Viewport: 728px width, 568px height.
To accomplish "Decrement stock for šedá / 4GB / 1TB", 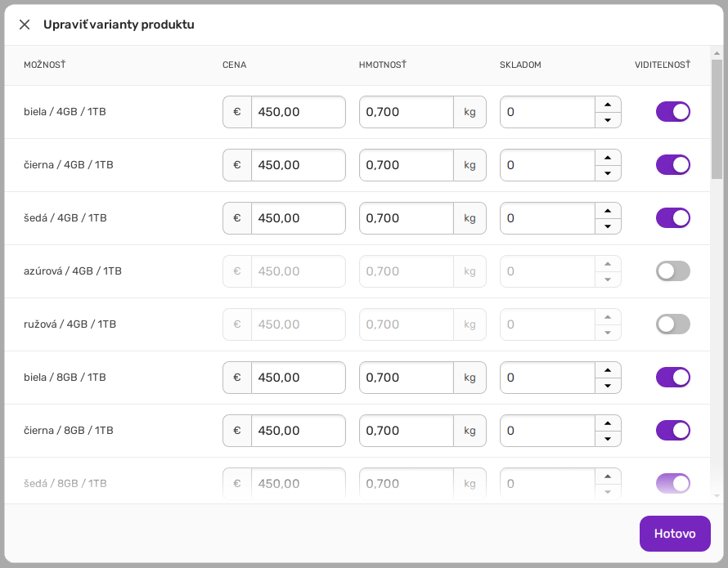I will click(x=608, y=226).
